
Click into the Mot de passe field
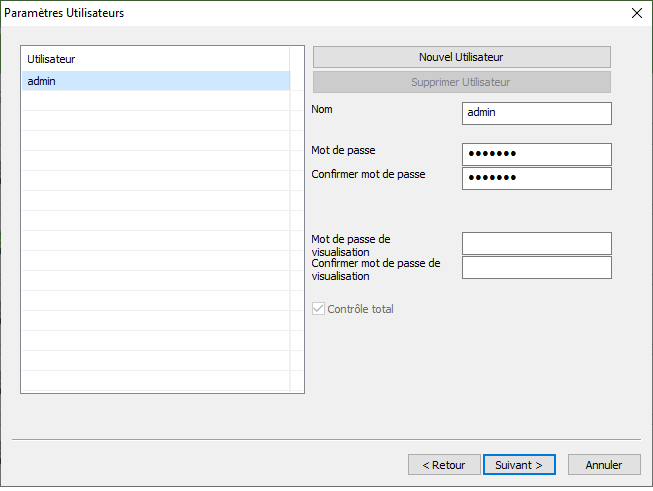point(536,154)
